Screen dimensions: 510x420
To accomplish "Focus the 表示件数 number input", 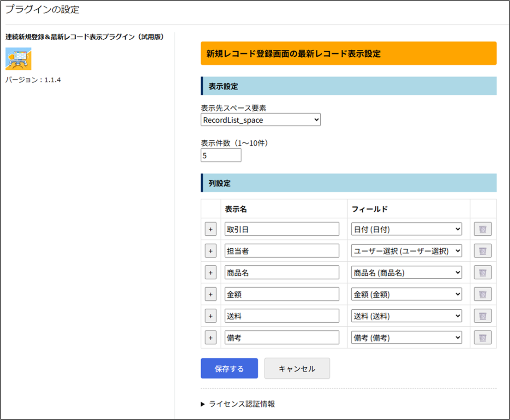I will (x=221, y=156).
